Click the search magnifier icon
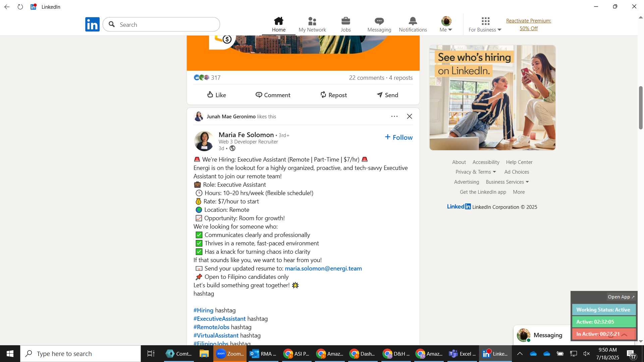Screen dimensions: 644x362 [x=112, y=24]
